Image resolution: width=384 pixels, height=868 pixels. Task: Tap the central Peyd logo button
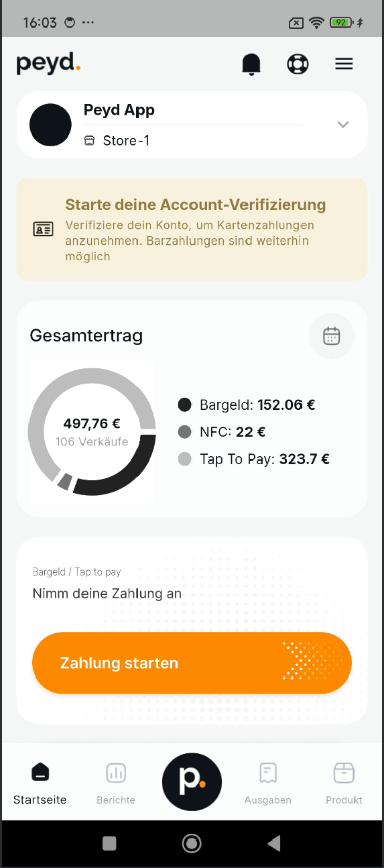(192, 782)
